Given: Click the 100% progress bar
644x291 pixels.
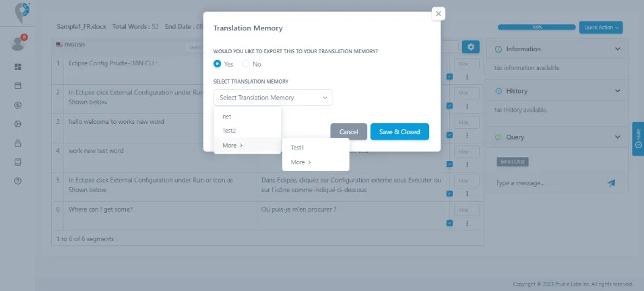Looking at the screenshot, I should coord(536,27).
